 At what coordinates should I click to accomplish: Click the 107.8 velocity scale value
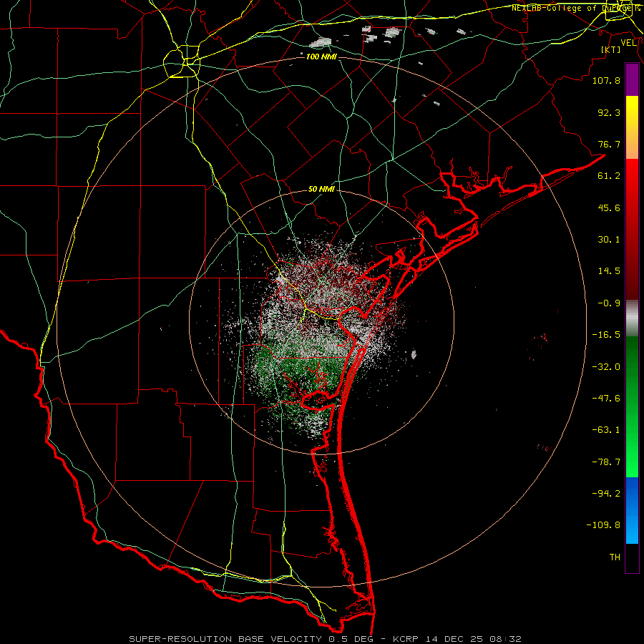click(606, 80)
